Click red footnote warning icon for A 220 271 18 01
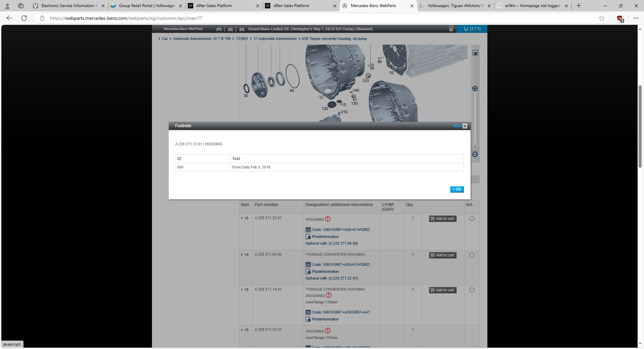Image resolution: width=644 pixels, height=349 pixels. click(328, 295)
